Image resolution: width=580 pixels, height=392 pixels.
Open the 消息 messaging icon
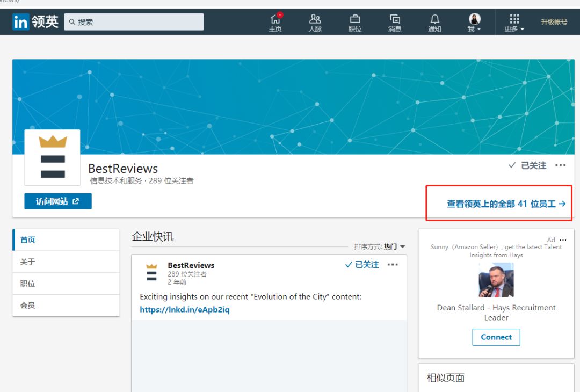tap(395, 23)
